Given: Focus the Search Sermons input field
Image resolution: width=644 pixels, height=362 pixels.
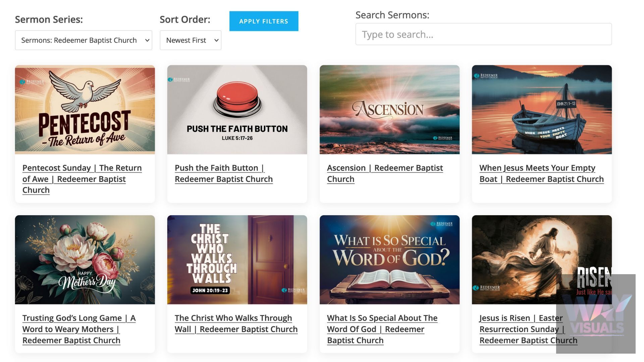Looking at the screenshot, I should click(483, 34).
